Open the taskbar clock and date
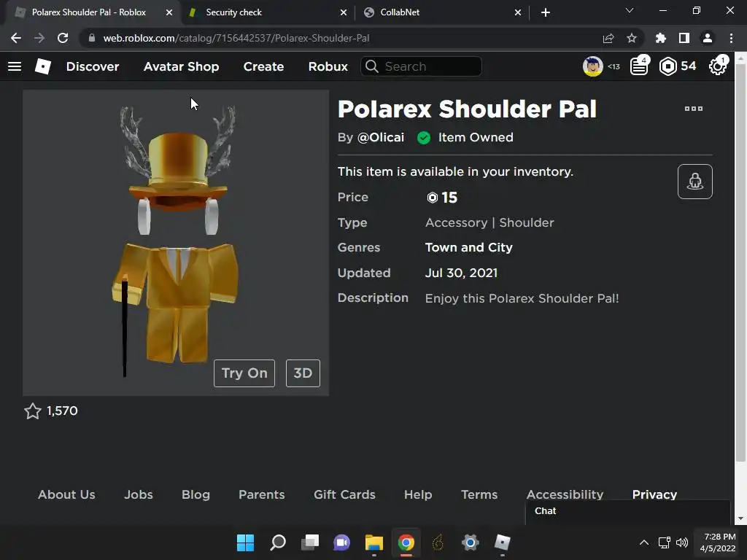The width and height of the screenshot is (747, 560). pyautogui.click(x=718, y=542)
